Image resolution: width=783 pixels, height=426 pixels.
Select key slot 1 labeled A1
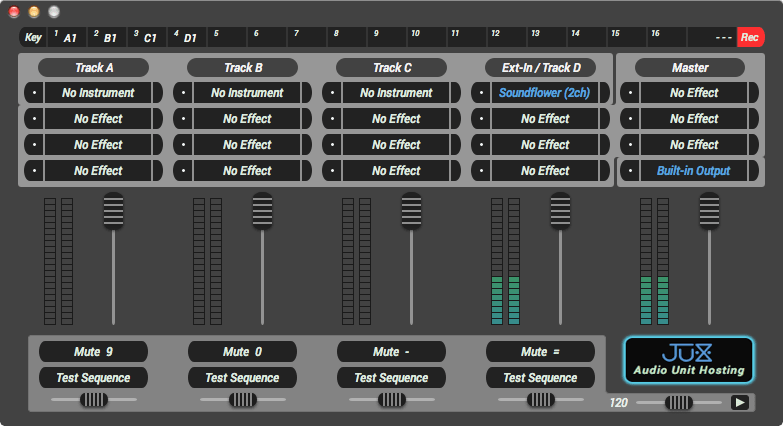[x=68, y=37]
